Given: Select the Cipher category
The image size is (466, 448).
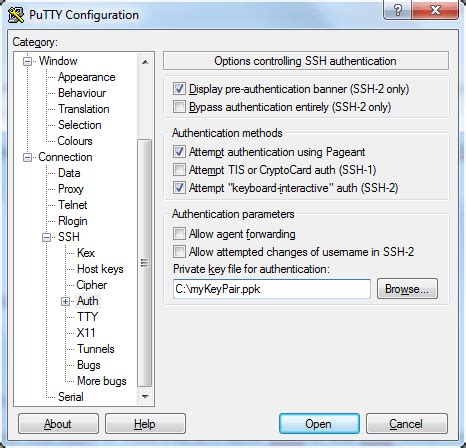Looking at the screenshot, I should pos(92,285).
